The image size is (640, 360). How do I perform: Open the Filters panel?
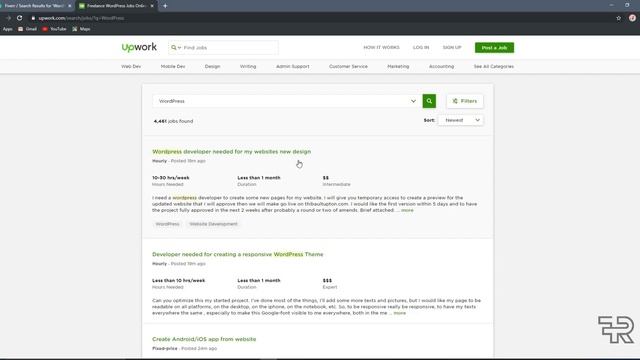464,101
